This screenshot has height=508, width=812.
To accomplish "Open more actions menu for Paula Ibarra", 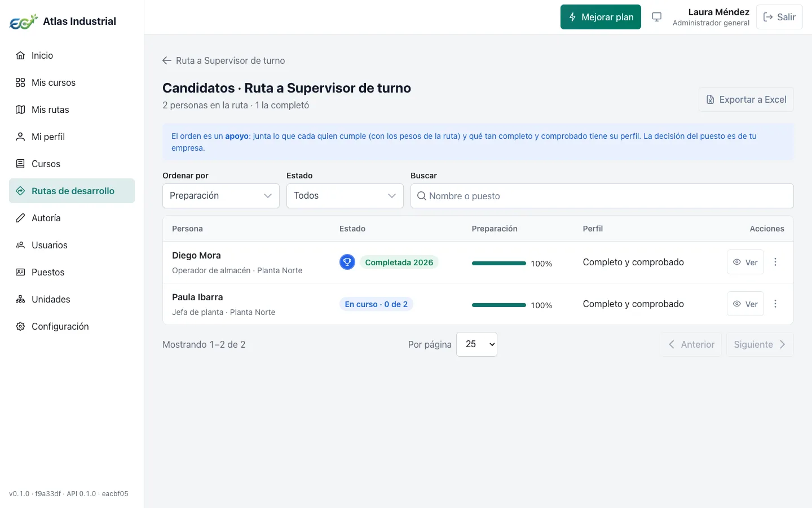I will 775,304.
